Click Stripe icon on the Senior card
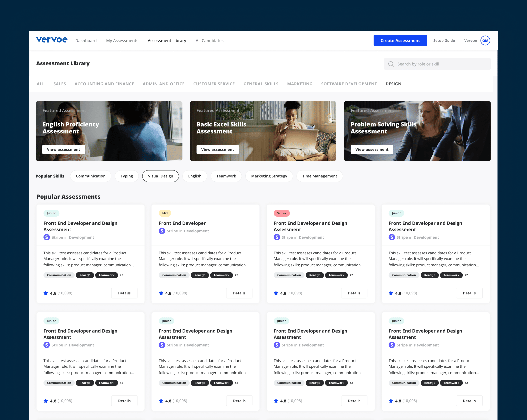This screenshot has height=420, width=527. pyautogui.click(x=277, y=237)
